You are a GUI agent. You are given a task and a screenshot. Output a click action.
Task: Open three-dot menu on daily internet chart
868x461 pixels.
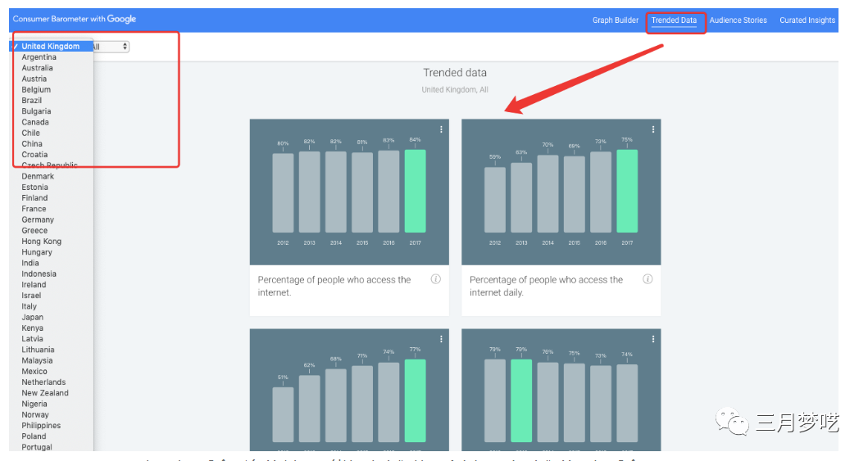(652, 129)
